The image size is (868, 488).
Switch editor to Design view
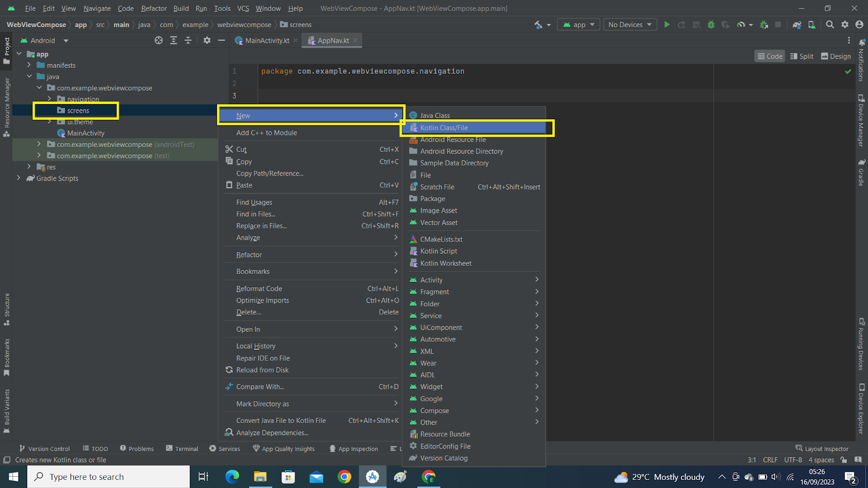pos(836,56)
